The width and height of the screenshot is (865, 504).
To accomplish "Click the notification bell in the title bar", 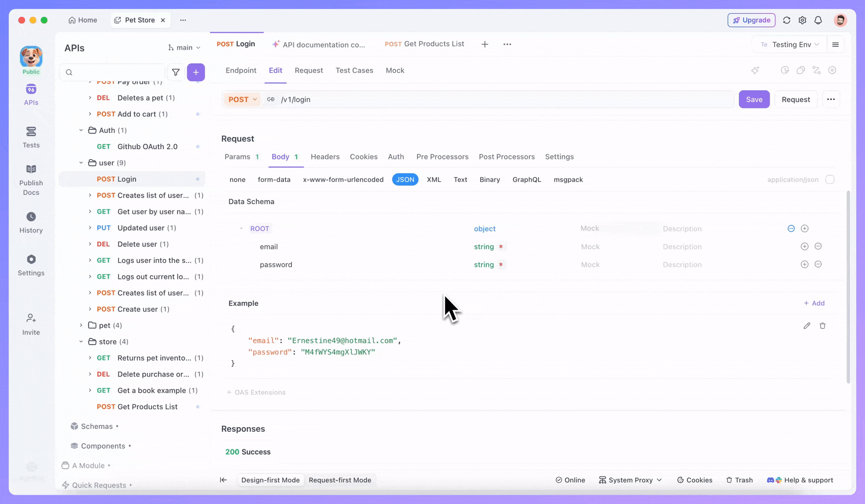I will (x=818, y=20).
